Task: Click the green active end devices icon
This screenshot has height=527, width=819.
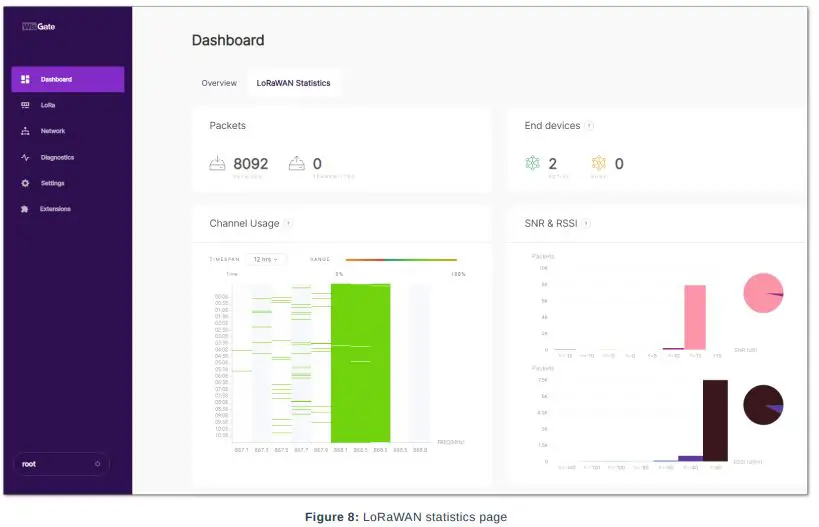Action: point(532,163)
